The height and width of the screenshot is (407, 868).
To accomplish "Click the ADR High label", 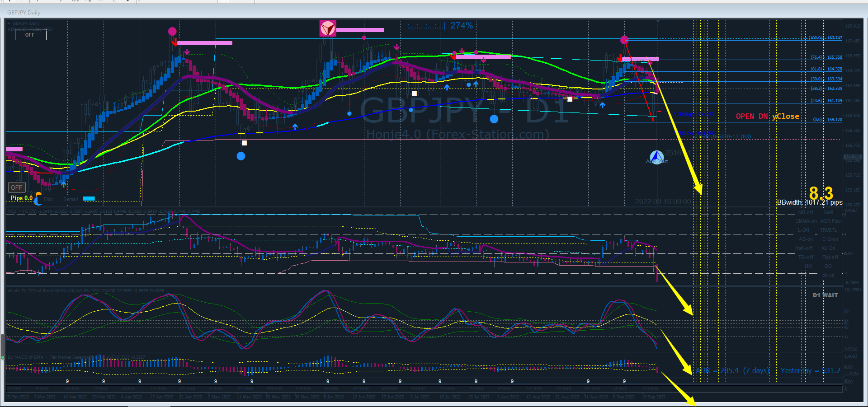I will tap(693, 115).
